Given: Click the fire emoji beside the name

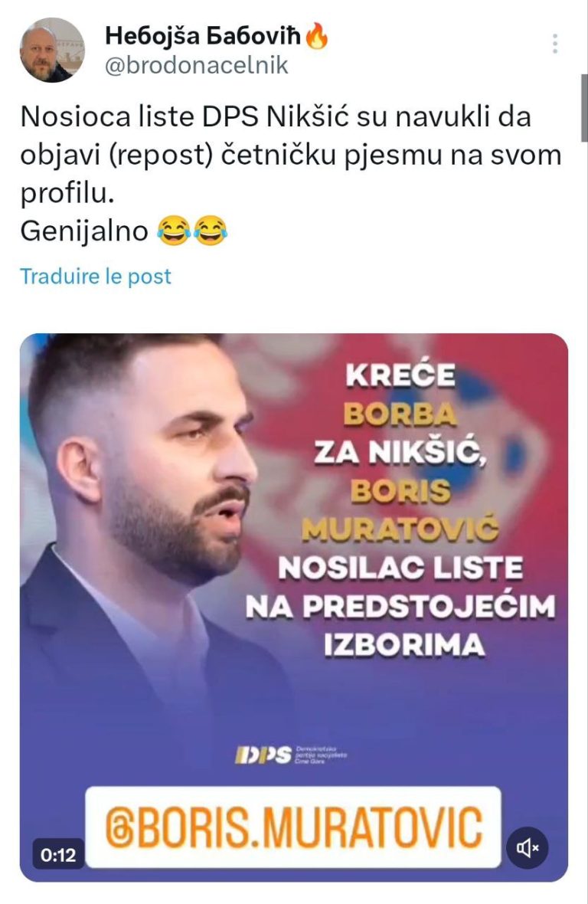Looking at the screenshot, I should (x=316, y=36).
